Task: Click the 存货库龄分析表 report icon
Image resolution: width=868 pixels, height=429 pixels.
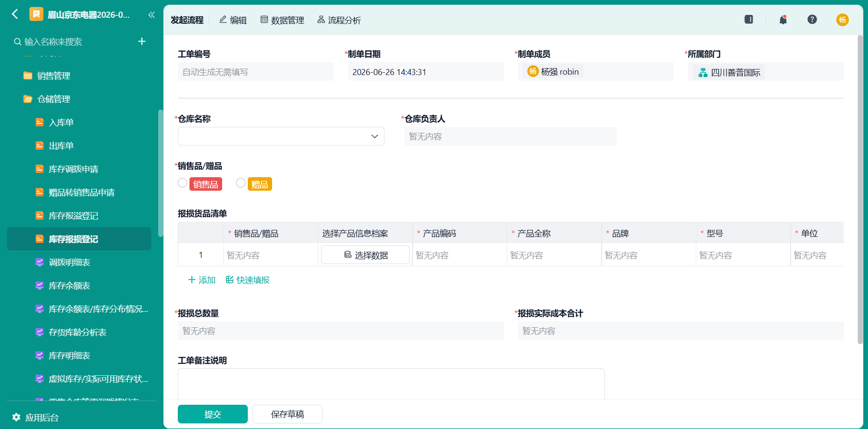Action: [40, 332]
